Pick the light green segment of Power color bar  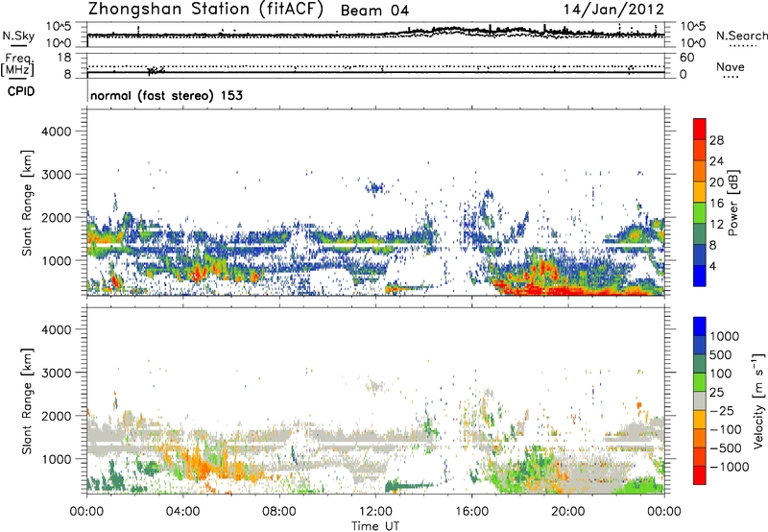(x=700, y=213)
